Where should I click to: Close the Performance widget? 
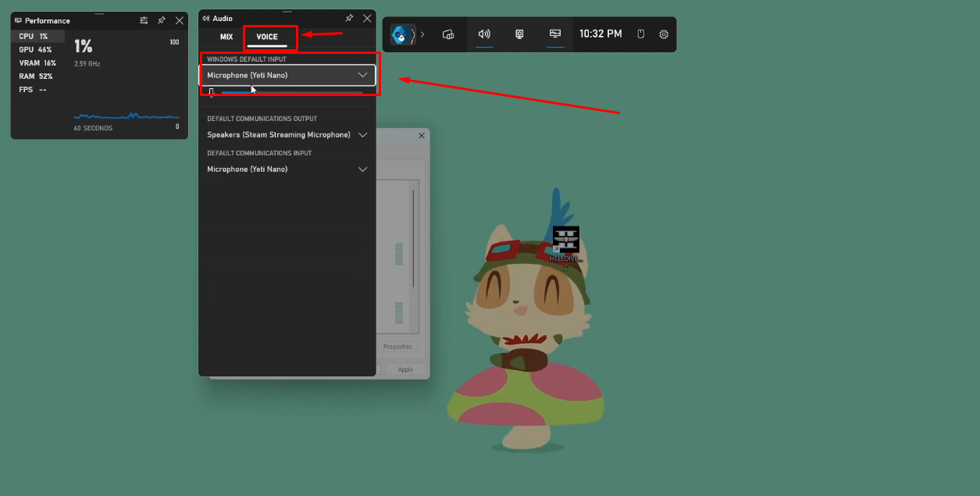[180, 20]
